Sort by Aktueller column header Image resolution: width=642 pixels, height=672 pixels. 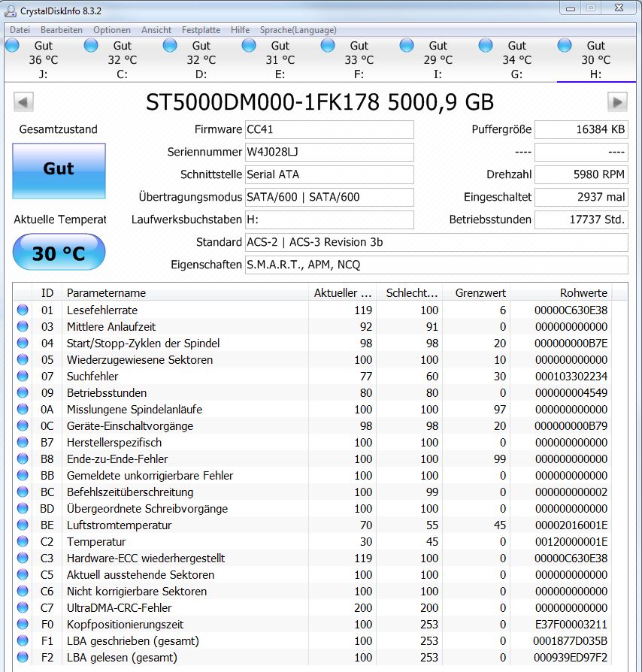pos(343,292)
